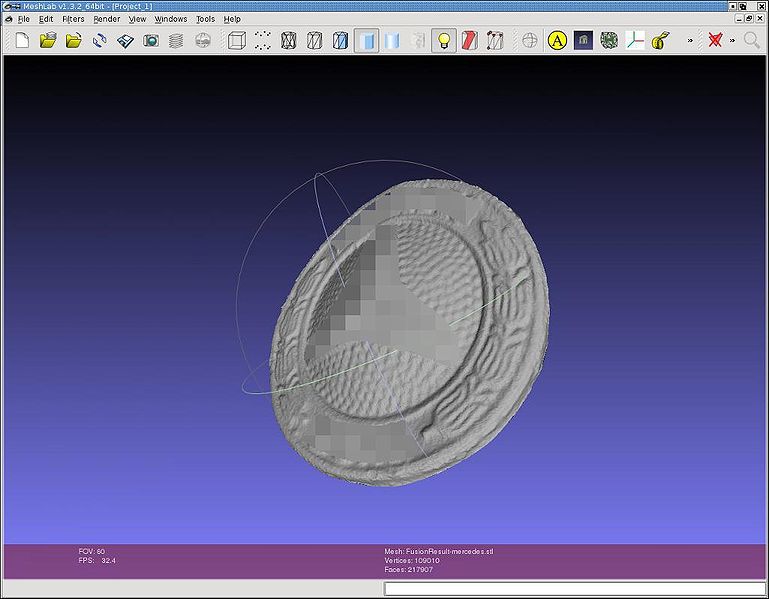Click the 'Faces: 217907' info line
Image resolution: width=769 pixels, height=599 pixels.
(x=408, y=570)
